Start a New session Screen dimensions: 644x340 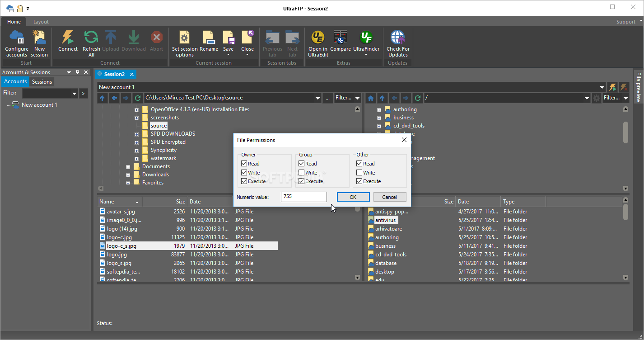pyautogui.click(x=39, y=44)
